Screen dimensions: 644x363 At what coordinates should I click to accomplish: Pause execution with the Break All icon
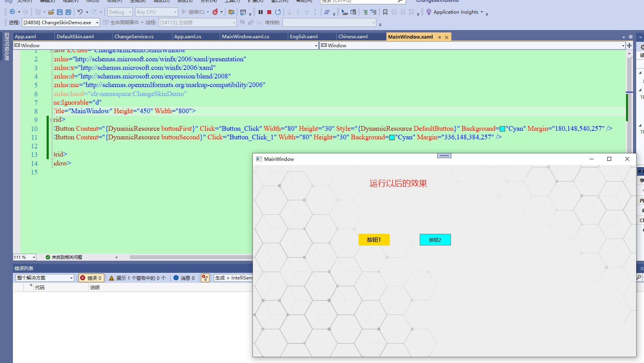tap(261, 12)
